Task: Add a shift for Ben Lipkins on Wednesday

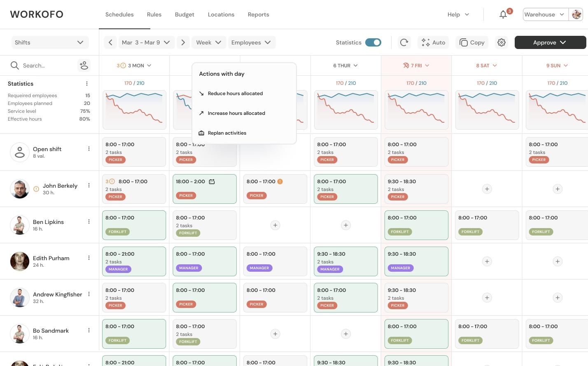Action: click(275, 225)
